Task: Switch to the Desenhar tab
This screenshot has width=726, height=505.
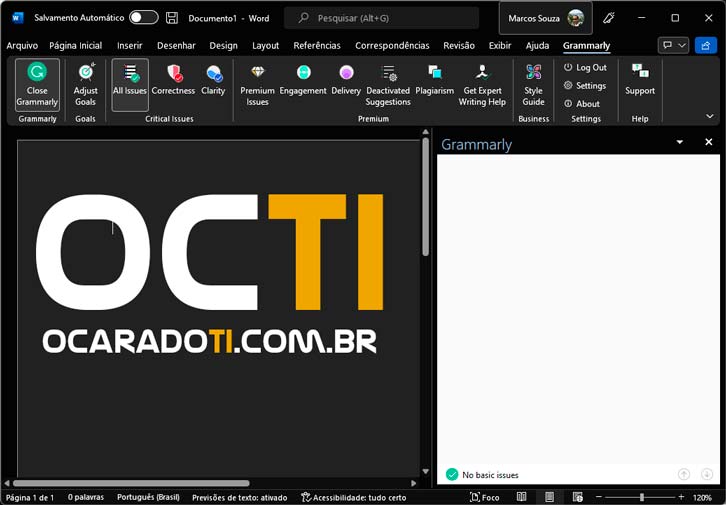Action: [176, 45]
